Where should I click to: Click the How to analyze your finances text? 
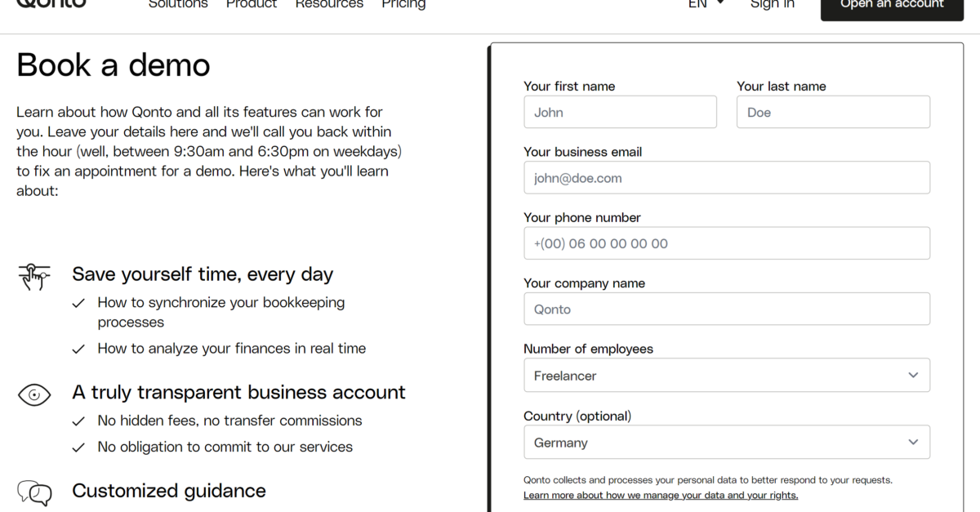232,349
